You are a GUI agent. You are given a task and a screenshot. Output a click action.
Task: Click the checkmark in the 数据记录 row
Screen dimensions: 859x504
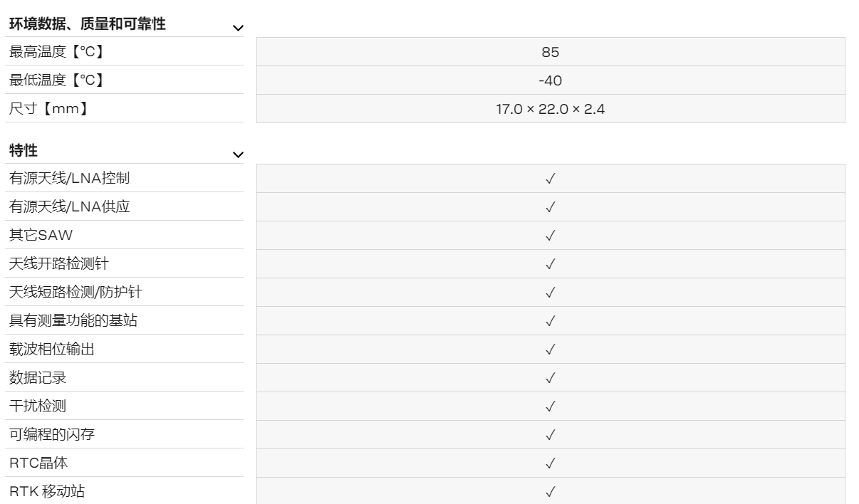(x=550, y=378)
